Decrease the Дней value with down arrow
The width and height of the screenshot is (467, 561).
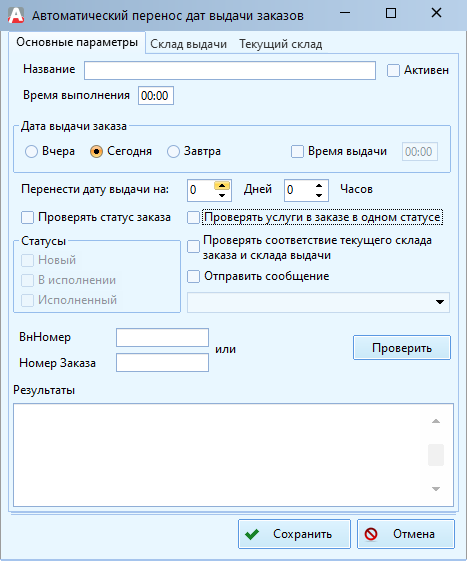point(222,195)
